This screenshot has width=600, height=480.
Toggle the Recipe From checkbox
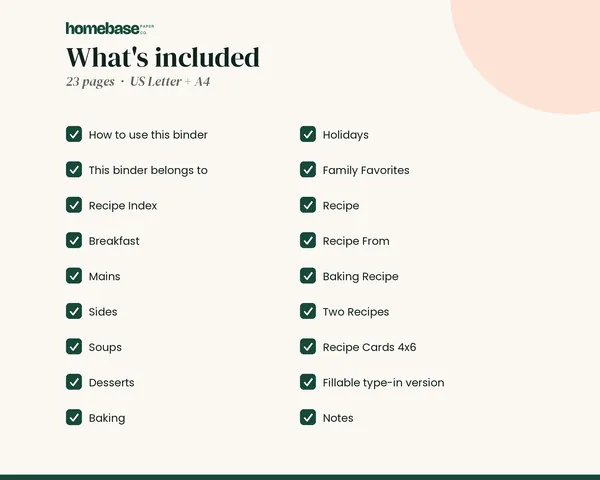coord(308,240)
